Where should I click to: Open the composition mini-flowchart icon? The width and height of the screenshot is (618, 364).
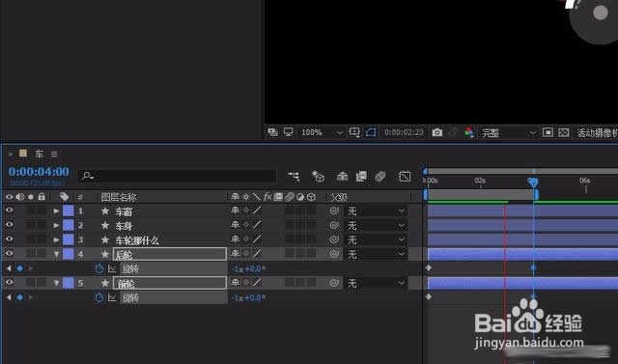pyautogui.click(x=294, y=176)
